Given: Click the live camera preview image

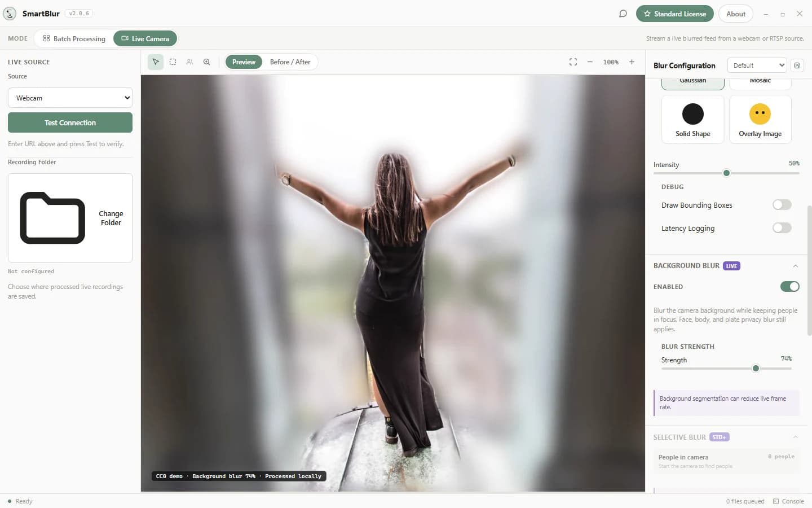Looking at the screenshot, I should (393, 283).
